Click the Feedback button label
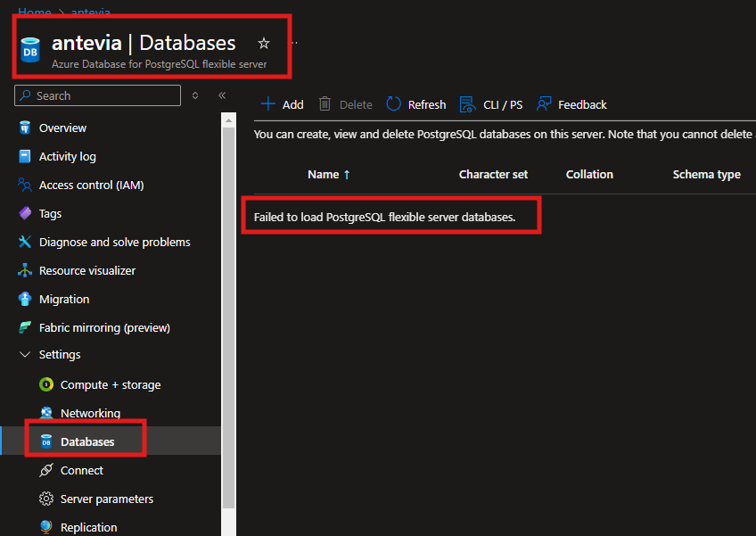This screenshot has width=756, height=536. (582, 104)
